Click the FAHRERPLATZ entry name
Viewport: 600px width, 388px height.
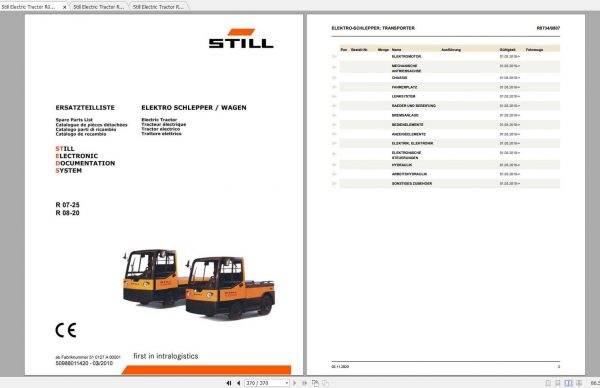click(404, 87)
